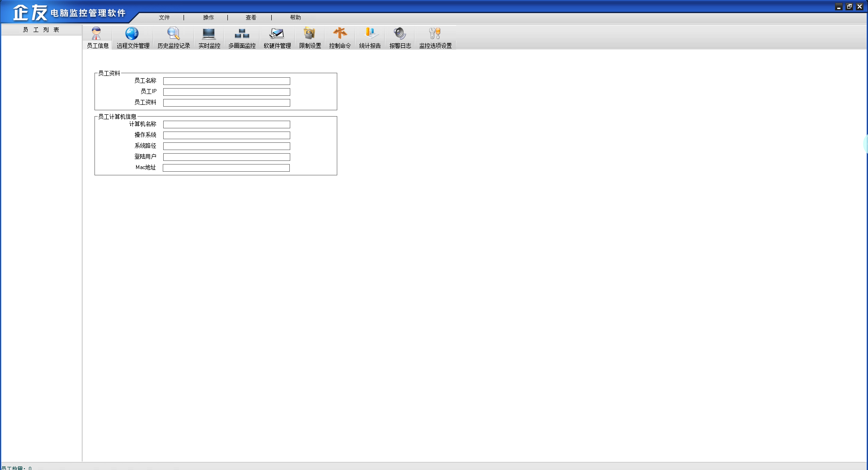The width and height of the screenshot is (868, 470).
Task: Click the 员工名称 input field
Action: pyautogui.click(x=226, y=81)
